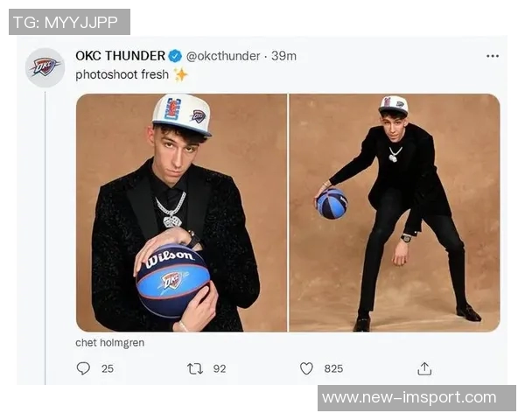This screenshot has width=525, height=420.
Task: Click the reply count 25
Action: [108, 368]
